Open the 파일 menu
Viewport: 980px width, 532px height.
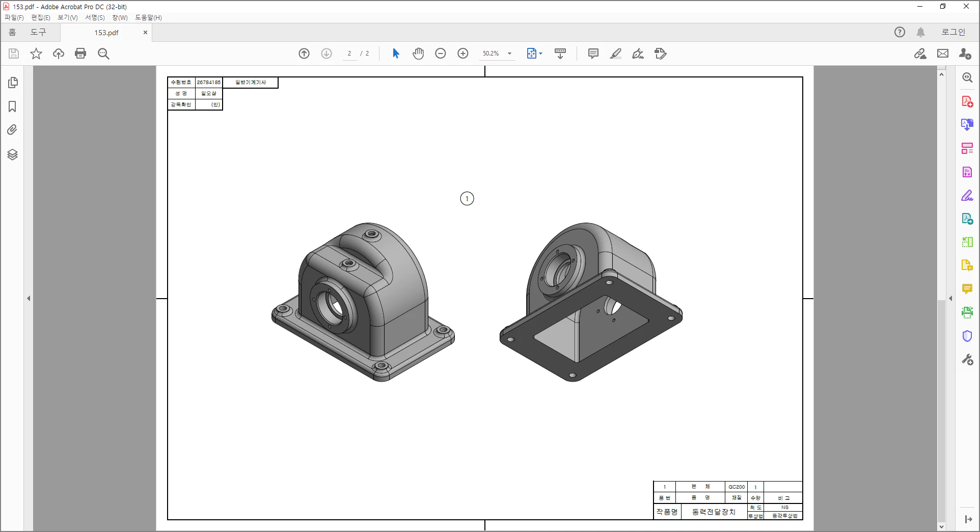point(14,17)
